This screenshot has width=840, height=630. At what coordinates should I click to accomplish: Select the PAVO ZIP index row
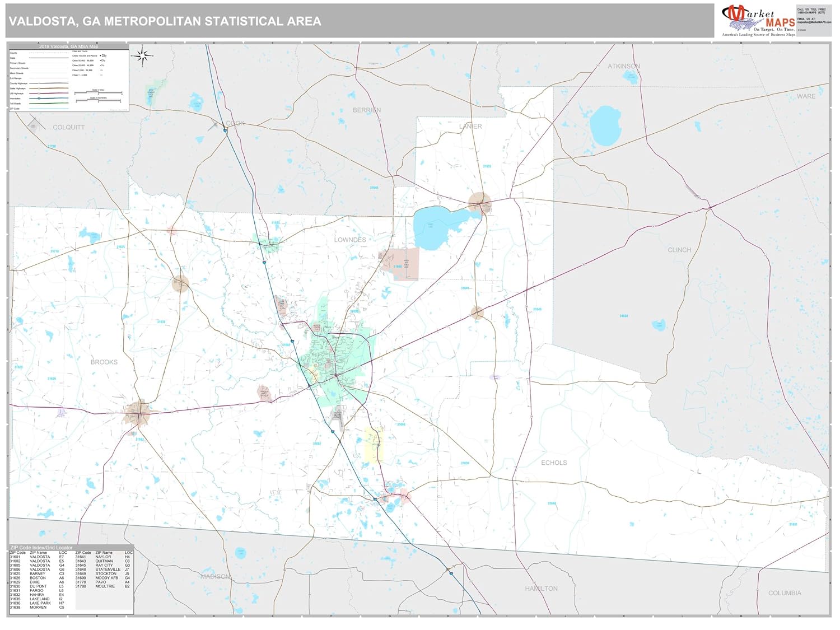click(x=104, y=582)
